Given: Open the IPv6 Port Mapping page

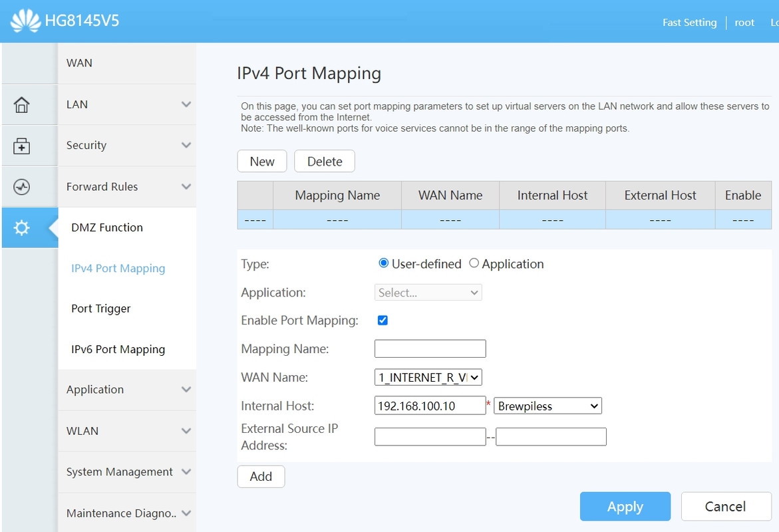Looking at the screenshot, I should tap(118, 349).
